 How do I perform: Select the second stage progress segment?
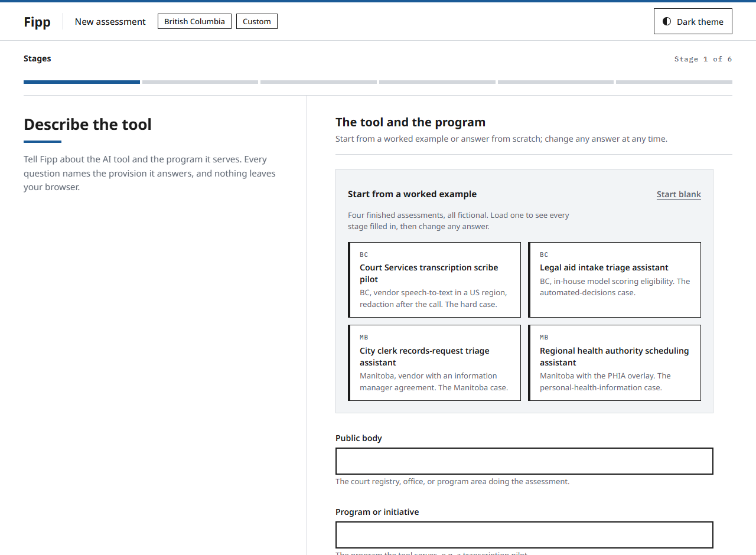coord(200,82)
